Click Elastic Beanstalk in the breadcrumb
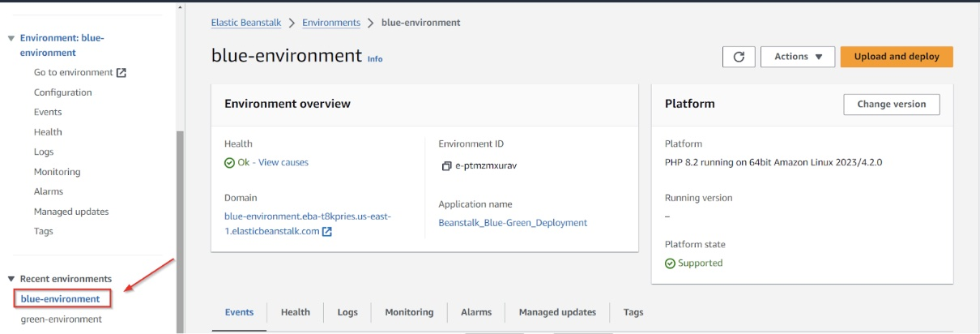The height and width of the screenshot is (334, 980). click(x=246, y=23)
